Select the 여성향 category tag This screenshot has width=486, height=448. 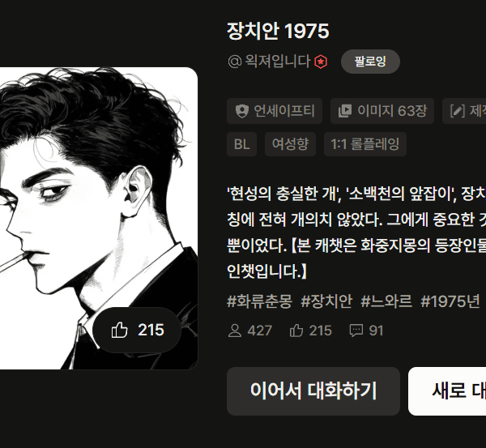tap(291, 144)
